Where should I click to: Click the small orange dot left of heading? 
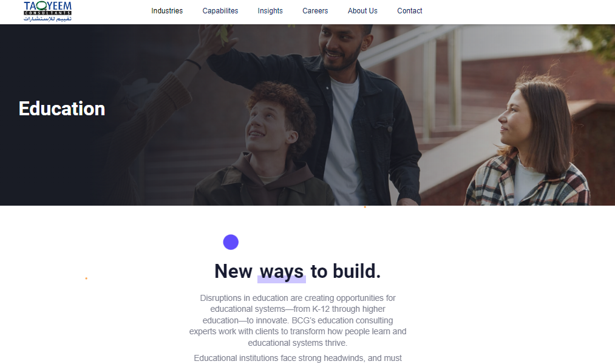[86, 278]
